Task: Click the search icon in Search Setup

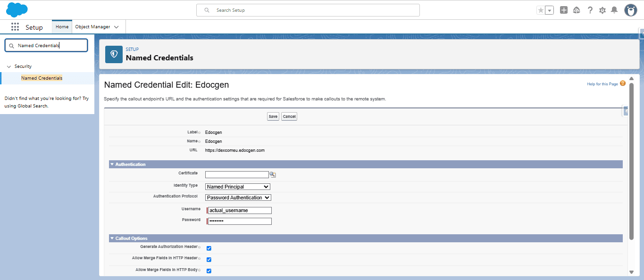Action: click(207, 10)
